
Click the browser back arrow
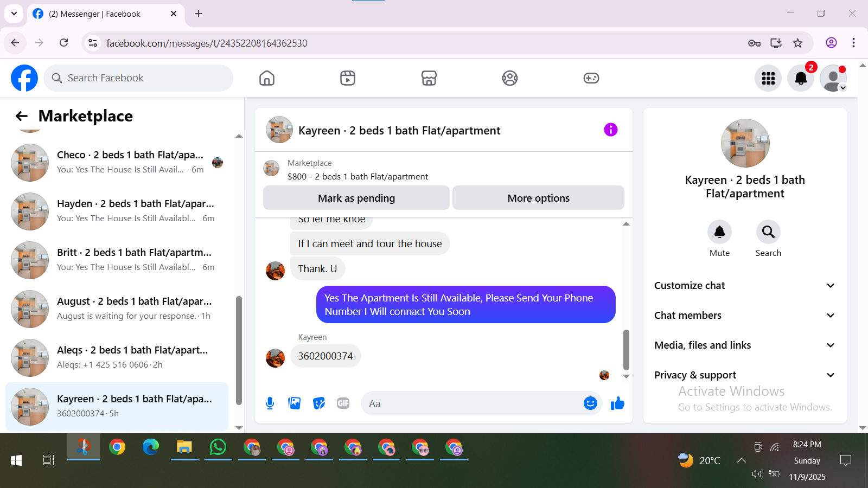[x=15, y=43]
